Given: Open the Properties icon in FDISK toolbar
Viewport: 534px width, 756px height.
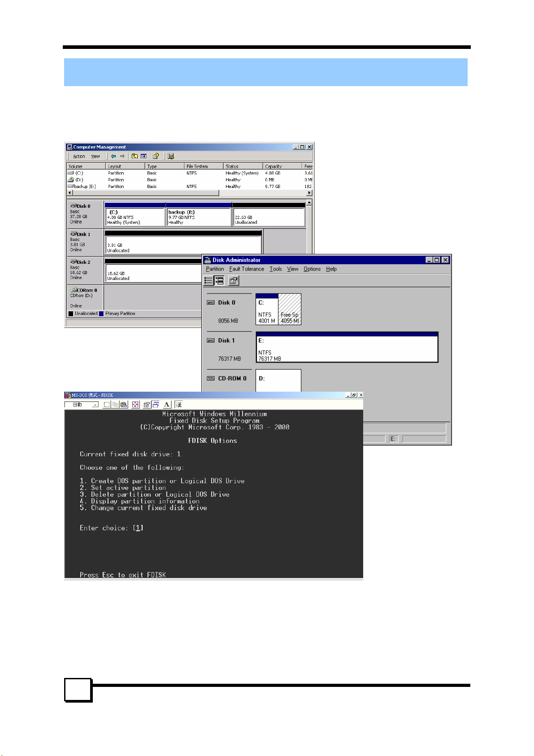Looking at the screenshot, I should click(147, 405).
